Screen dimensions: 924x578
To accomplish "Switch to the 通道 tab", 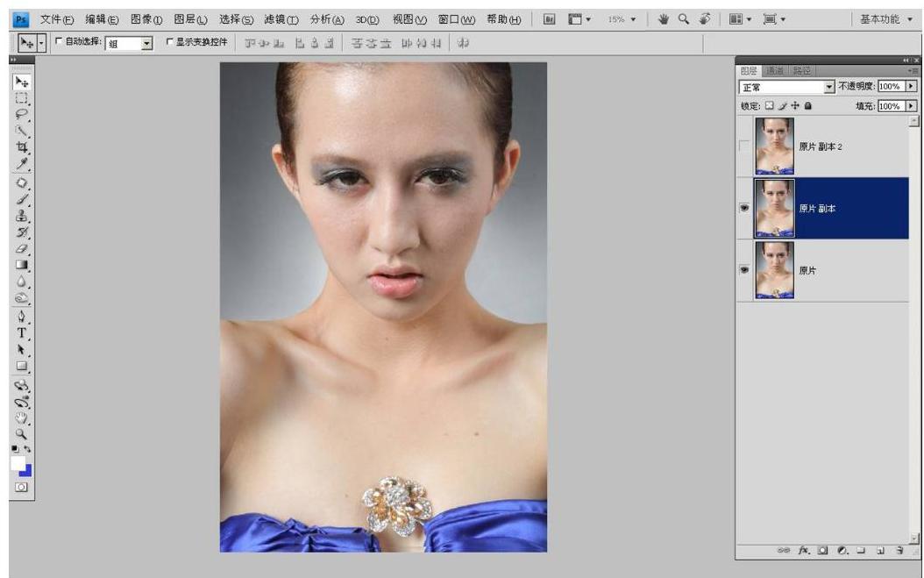I will click(775, 71).
